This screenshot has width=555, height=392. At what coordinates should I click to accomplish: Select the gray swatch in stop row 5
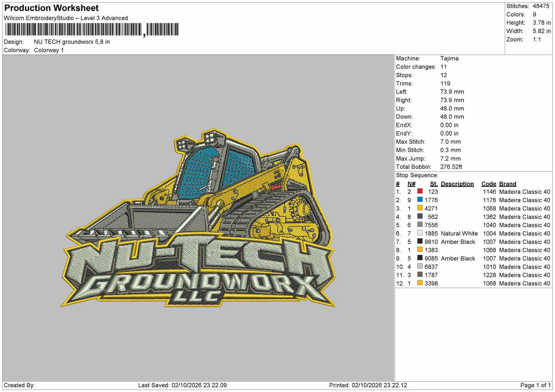[419, 225]
